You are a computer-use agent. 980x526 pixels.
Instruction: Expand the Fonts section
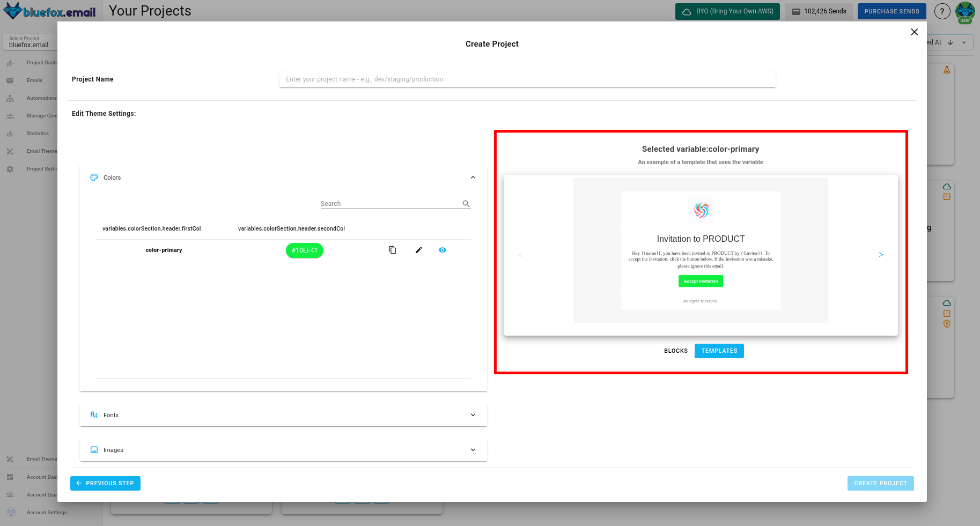pyautogui.click(x=283, y=414)
